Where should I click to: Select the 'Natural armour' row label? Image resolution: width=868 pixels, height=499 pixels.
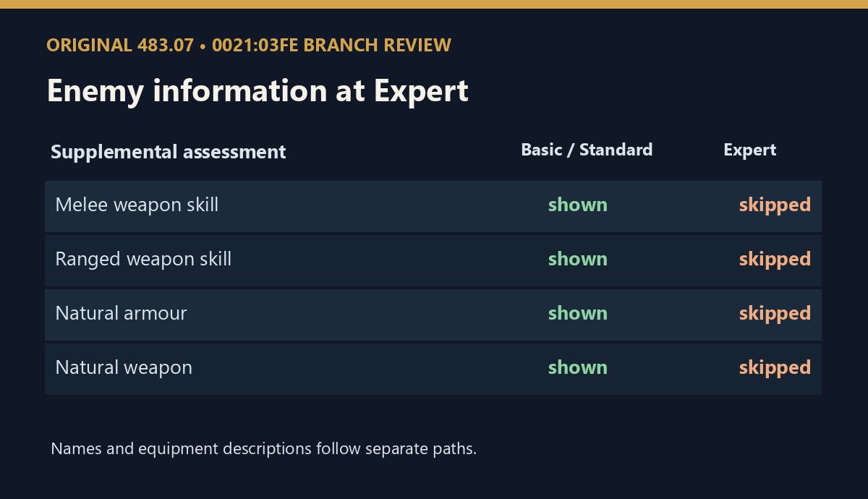(x=121, y=313)
